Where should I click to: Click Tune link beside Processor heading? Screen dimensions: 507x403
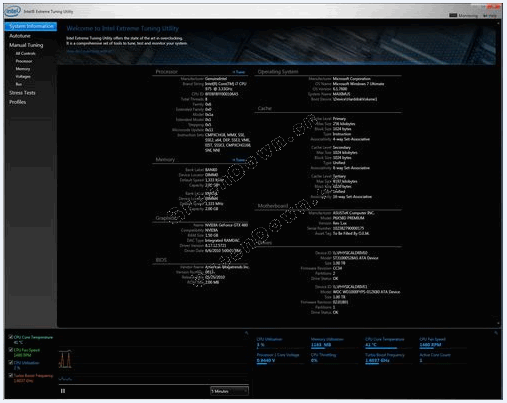(239, 72)
